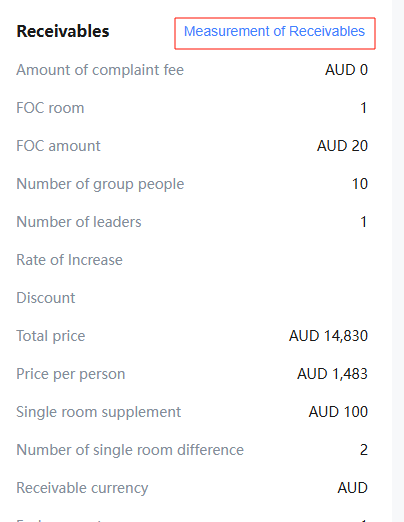
Task: Select the group people value 10
Action: coord(360,184)
